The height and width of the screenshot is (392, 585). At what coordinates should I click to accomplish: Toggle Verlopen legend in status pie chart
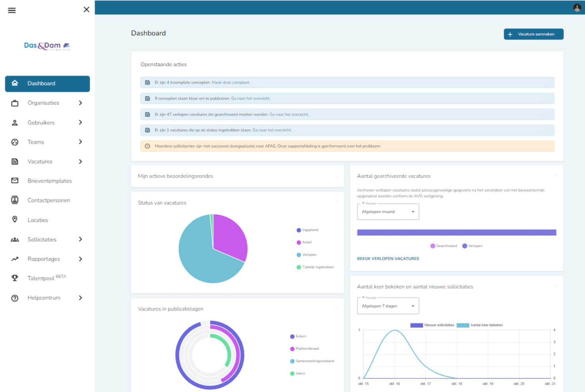[306, 255]
